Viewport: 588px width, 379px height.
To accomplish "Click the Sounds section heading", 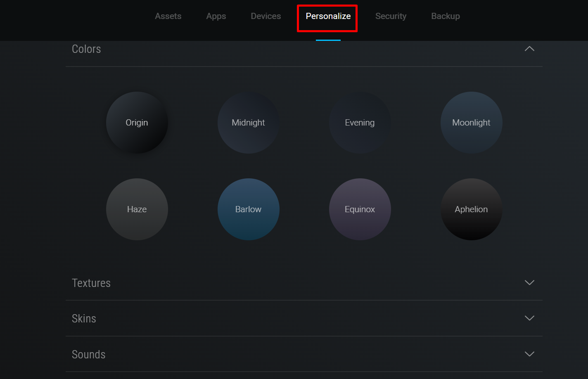I will (88, 354).
